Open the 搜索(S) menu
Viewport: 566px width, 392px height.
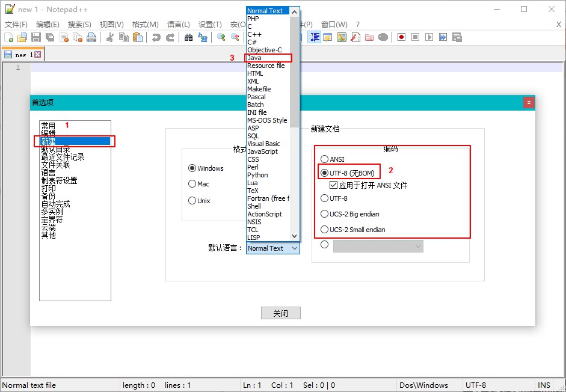point(79,24)
